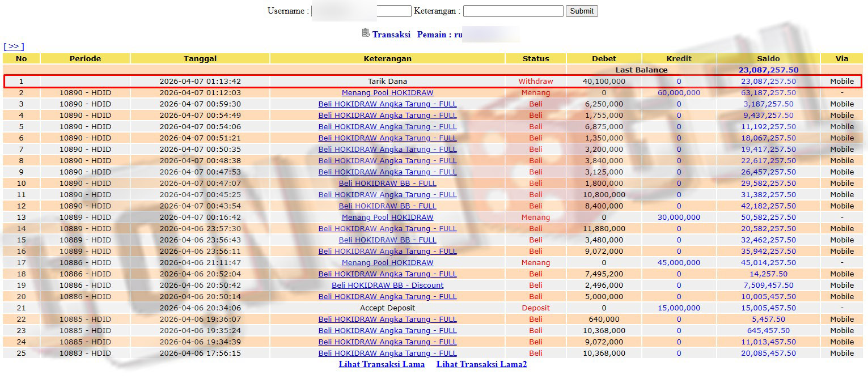Open Menang Pool HOKIDRAW link in row 17
868x392 pixels.
(387, 262)
